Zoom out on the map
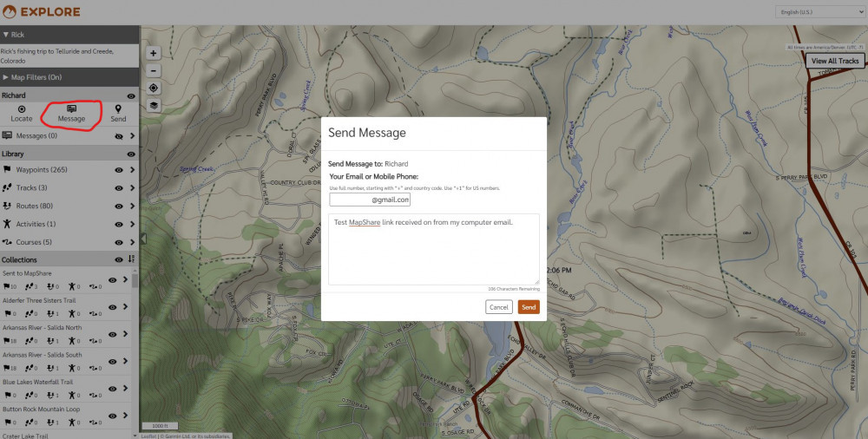The width and height of the screenshot is (868, 439). (154, 70)
